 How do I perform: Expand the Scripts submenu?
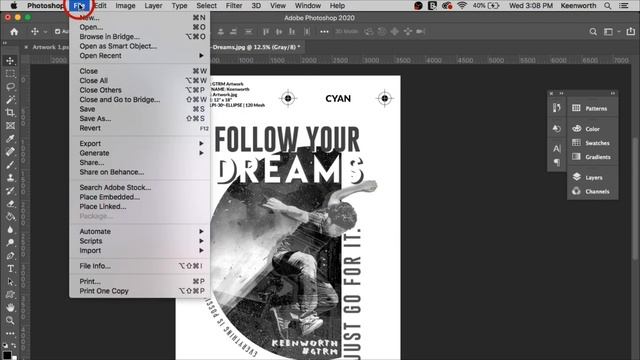[x=140, y=241]
